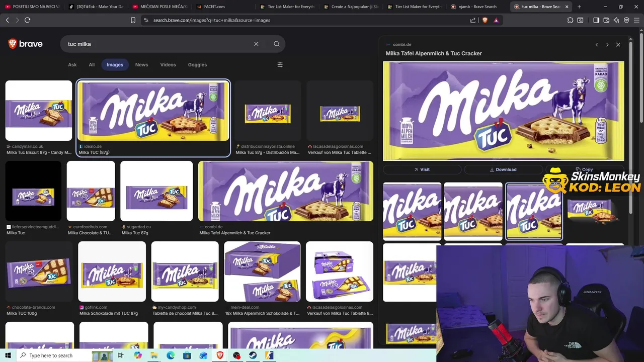Open Brave Shields lion icon in address bar
644x362 pixels.
[x=485, y=20]
